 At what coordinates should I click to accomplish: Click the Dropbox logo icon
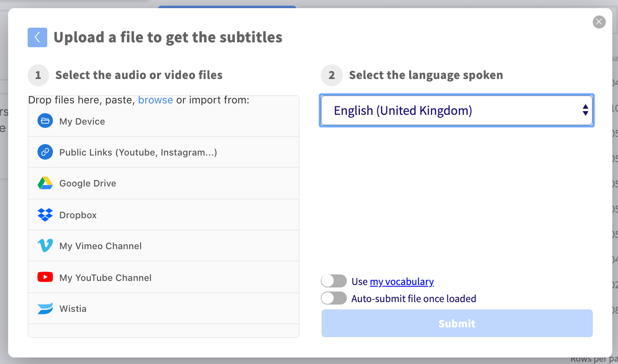pyautogui.click(x=45, y=215)
